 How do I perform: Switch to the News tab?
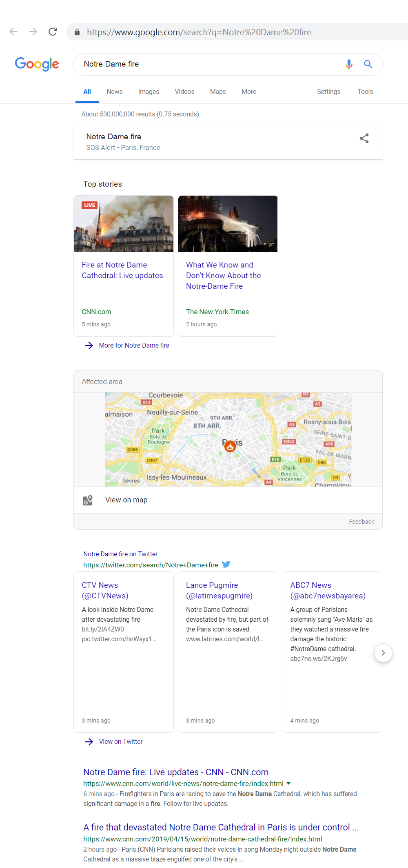115,92
